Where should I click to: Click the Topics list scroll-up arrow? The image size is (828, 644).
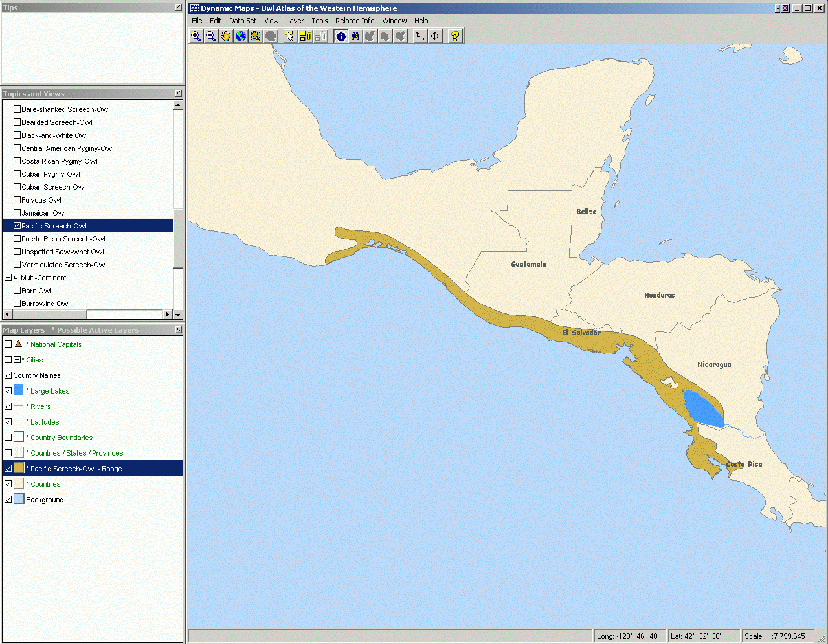pos(178,105)
